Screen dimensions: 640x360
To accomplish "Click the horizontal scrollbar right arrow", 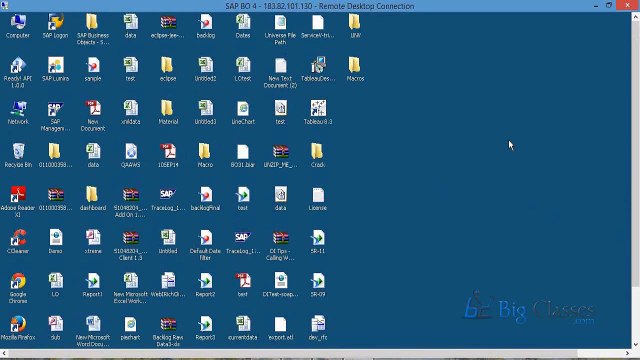I will coord(628,353).
